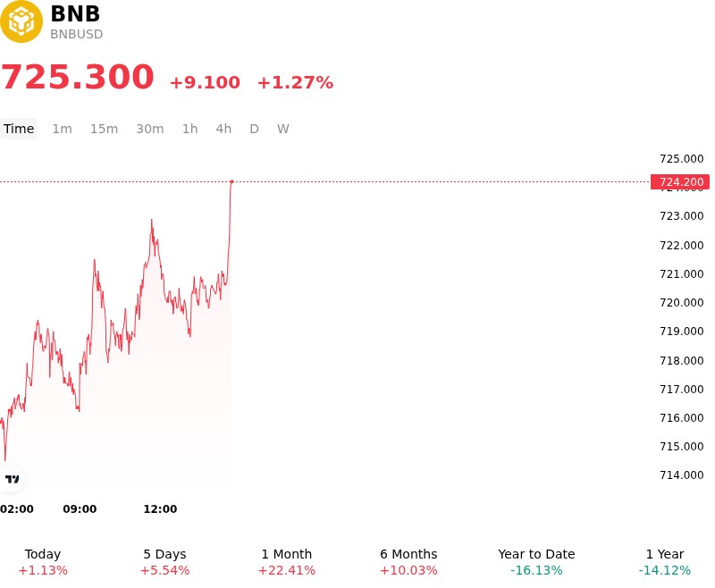
Task: Show Today performance range
Action: tap(43, 562)
